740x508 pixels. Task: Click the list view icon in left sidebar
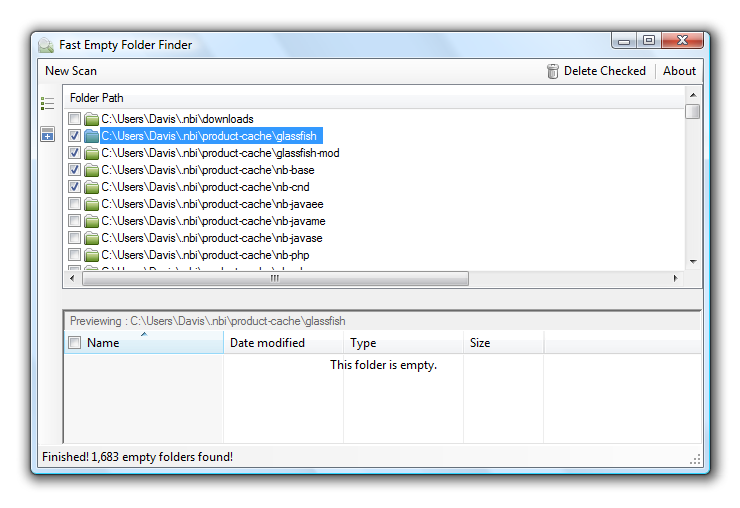[47, 103]
